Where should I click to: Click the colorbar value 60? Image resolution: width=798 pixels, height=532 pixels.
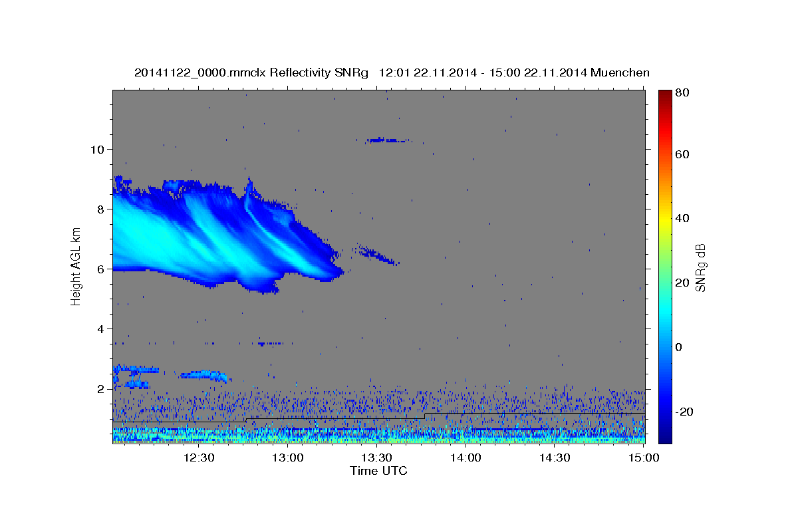tap(682, 154)
